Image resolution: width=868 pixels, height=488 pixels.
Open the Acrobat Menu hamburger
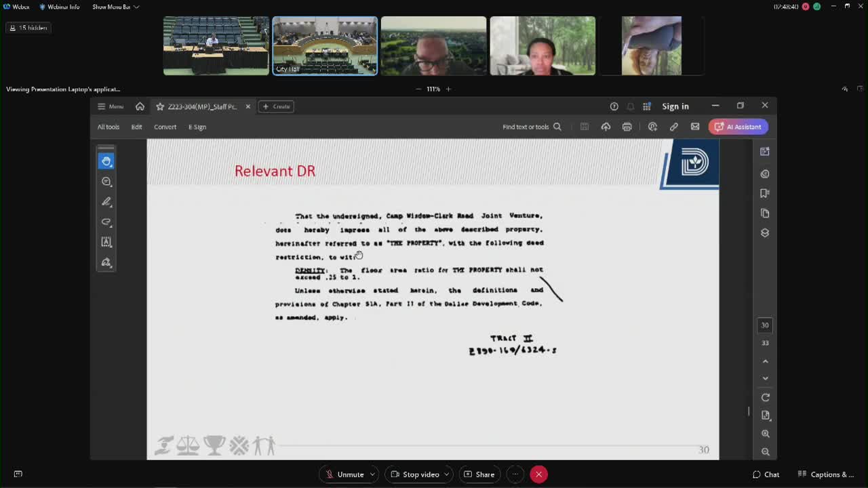pyautogui.click(x=110, y=106)
